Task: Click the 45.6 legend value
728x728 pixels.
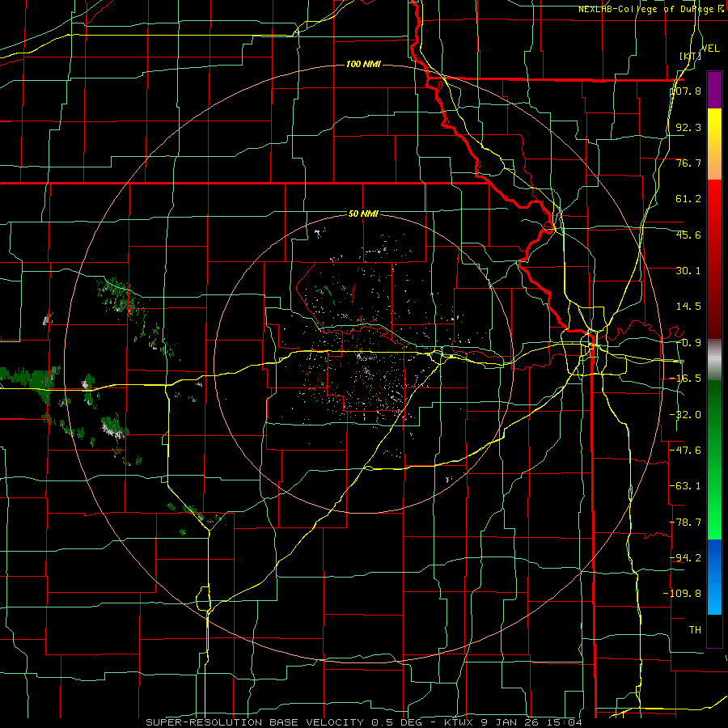Action: 688,235
